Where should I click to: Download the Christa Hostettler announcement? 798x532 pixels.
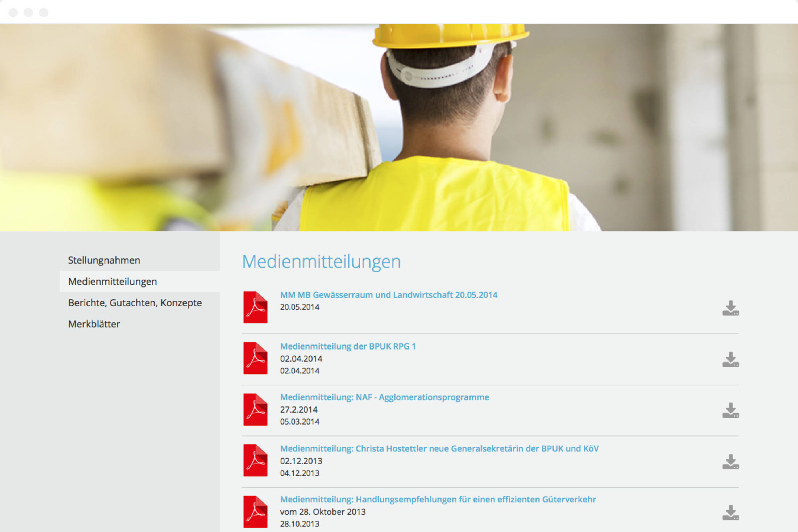tap(730, 462)
